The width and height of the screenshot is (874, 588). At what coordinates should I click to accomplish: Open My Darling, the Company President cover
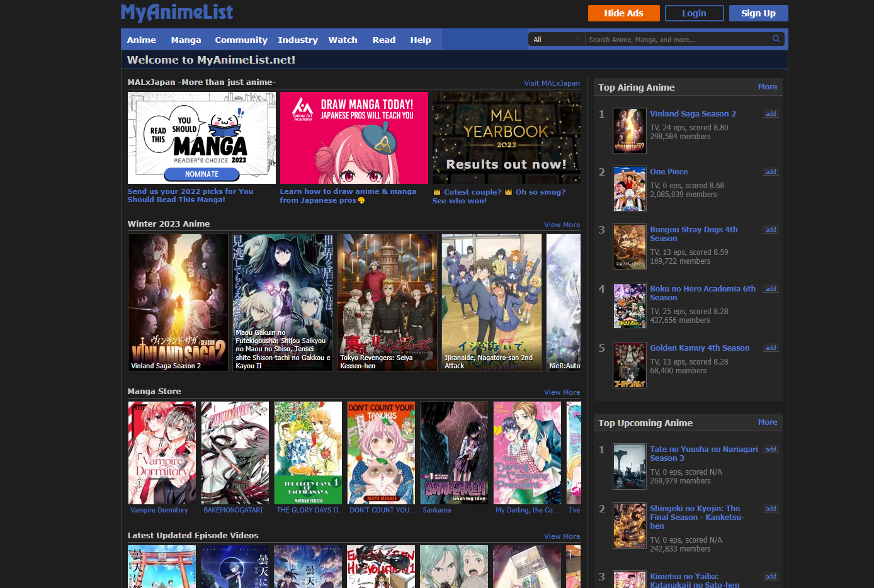point(527,453)
